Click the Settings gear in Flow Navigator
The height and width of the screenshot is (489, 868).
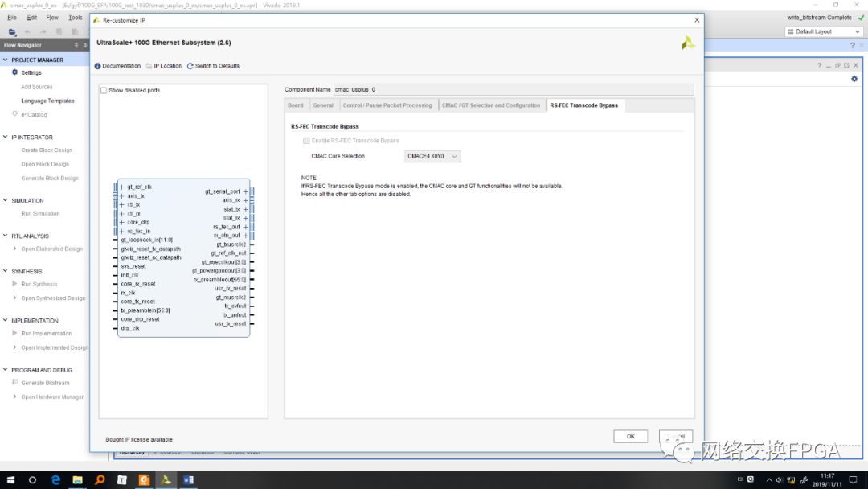click(x=15, y=72)
